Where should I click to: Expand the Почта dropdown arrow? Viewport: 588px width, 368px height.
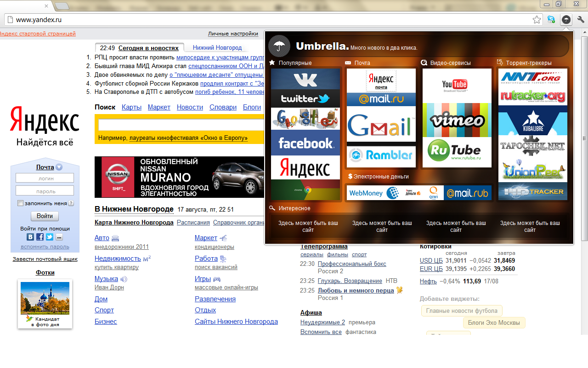(59, 167)
